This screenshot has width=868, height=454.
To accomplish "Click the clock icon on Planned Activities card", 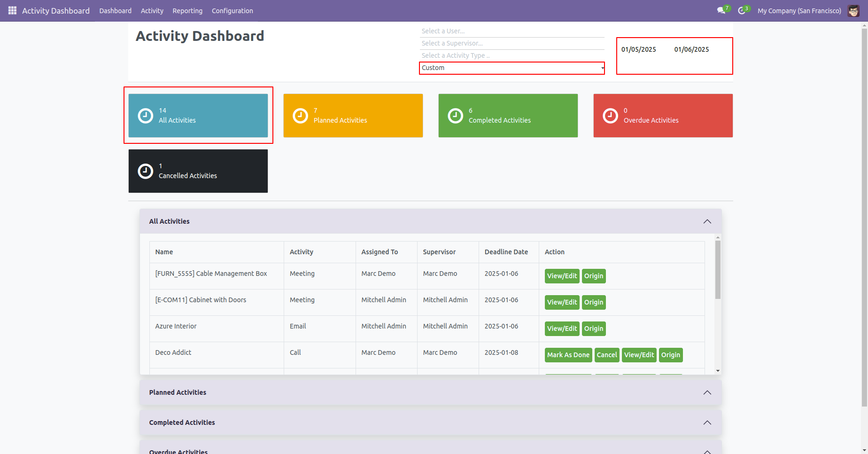I will click(300, 116).
